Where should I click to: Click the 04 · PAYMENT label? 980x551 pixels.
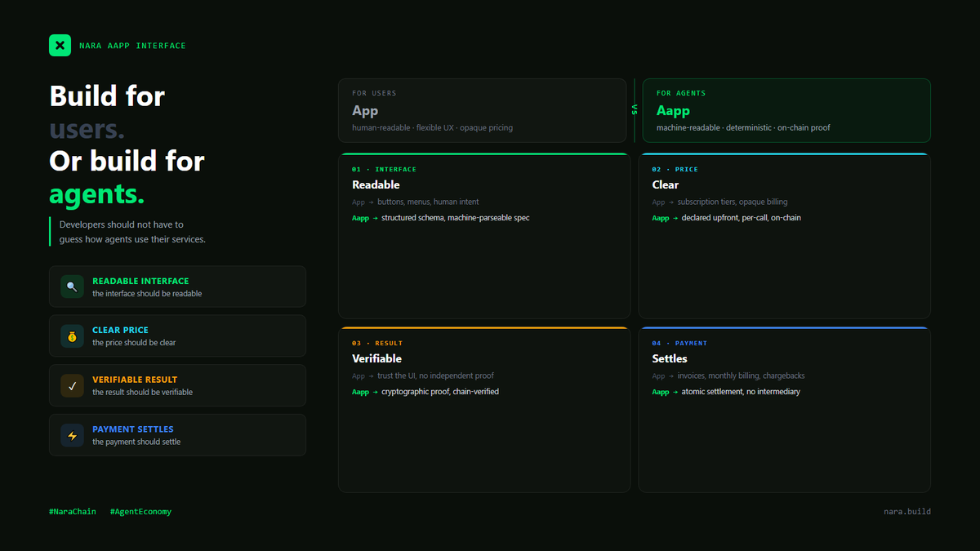(x=679, y=344)
